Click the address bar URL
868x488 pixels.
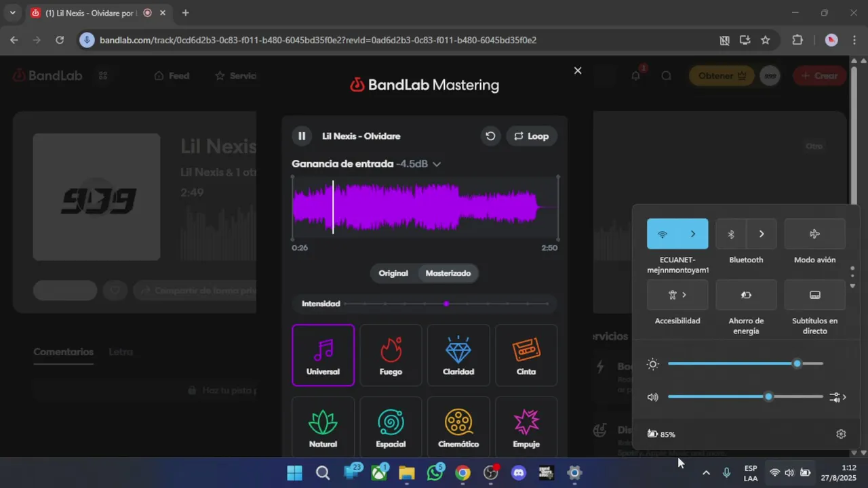click(x=318, y=40)
